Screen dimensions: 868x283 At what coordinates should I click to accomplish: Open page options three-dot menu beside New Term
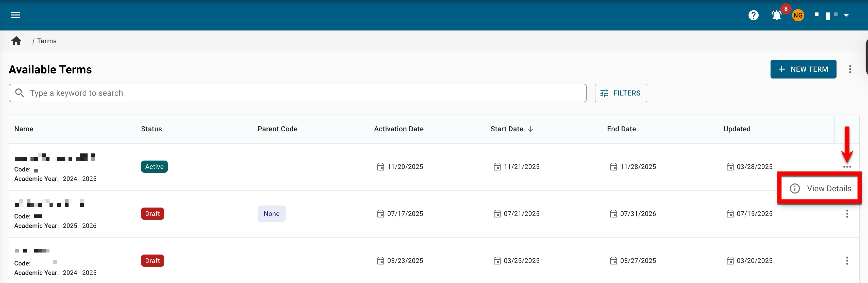[x=850, y=69]
